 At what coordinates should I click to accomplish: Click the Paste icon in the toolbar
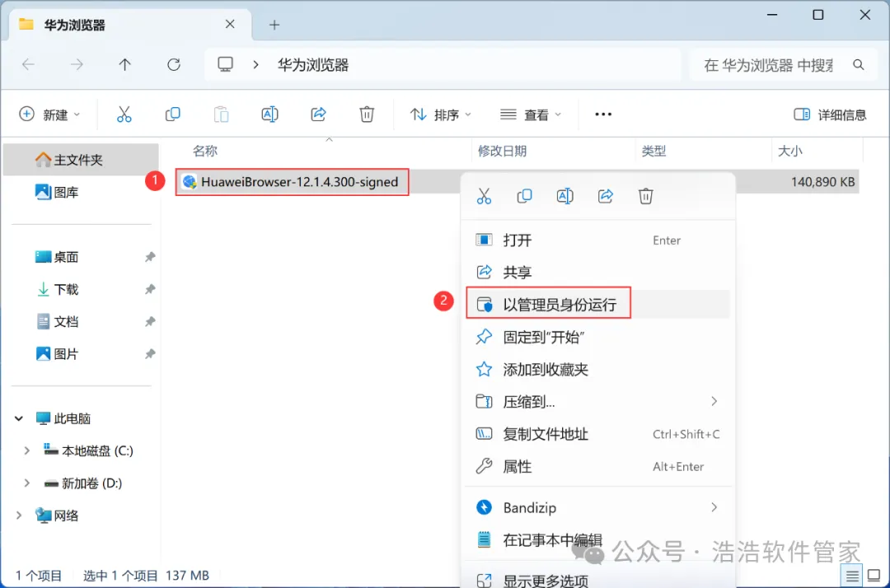pyautogui.click(x=222, y=114)
